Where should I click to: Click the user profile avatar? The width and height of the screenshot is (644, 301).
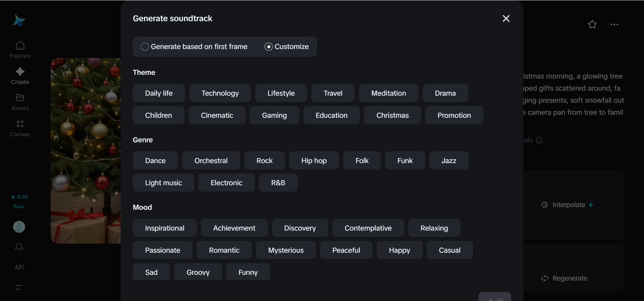19,227
